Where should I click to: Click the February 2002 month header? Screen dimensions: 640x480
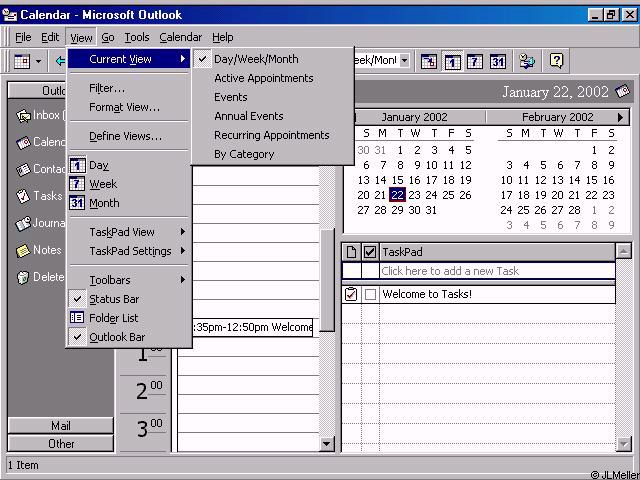558,118
